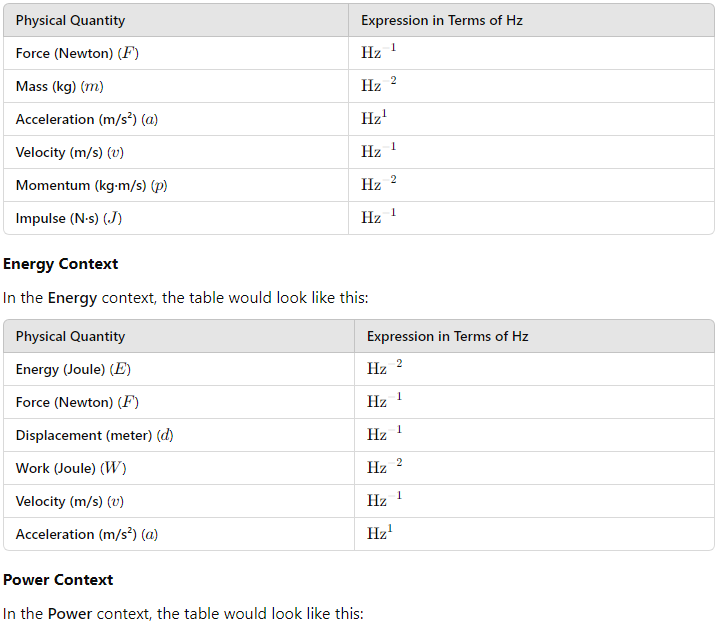Screen dimensions: 719x627
Task: Click Physical Quantity header of Energy table
Action: 70,336
